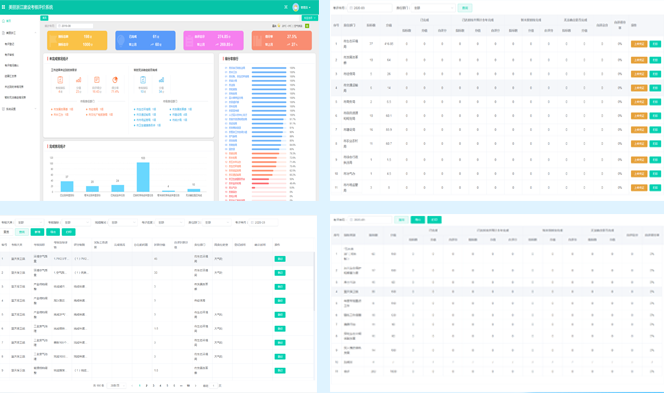Image resolution: width=664 pixels, height=393 pixels.
Task: Click the small green square icon beside the weather info
Action: pyautogui.click(x=307, y=26)
